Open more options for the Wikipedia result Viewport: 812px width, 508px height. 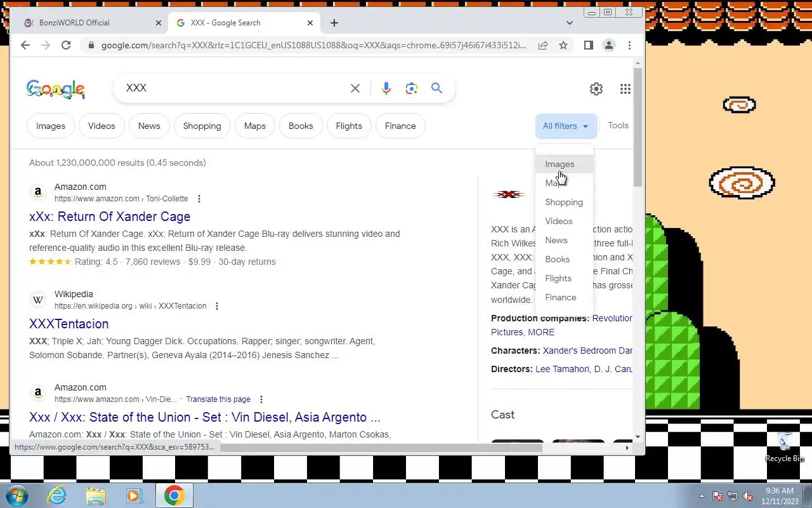(x=217, y=306)
